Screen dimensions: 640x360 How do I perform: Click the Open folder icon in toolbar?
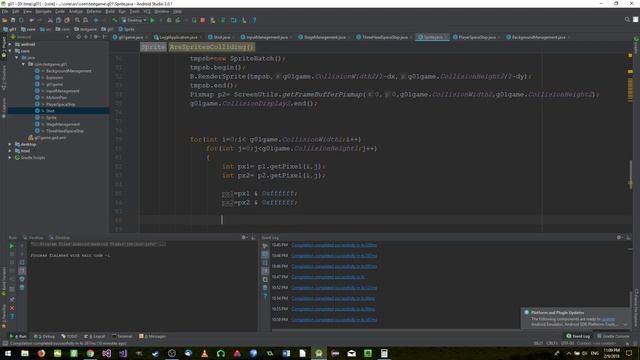(x=4, y=20)
